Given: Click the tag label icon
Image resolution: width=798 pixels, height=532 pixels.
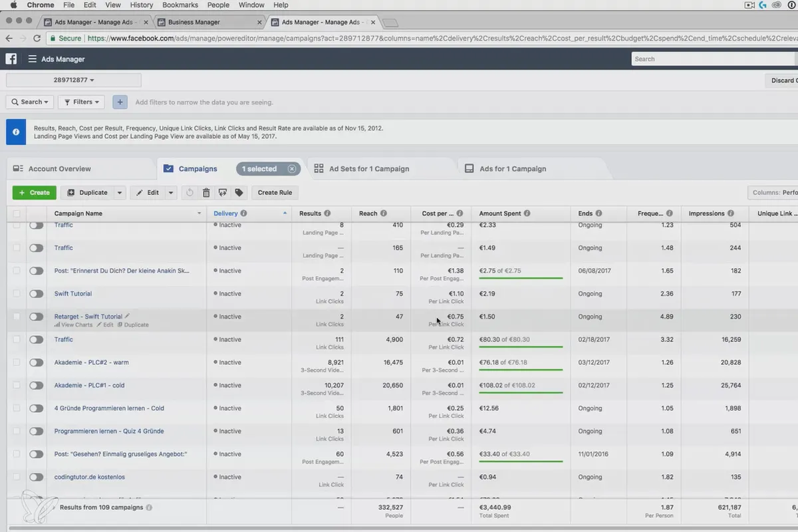Looking at the screenshot, I should tap(239, 193).
